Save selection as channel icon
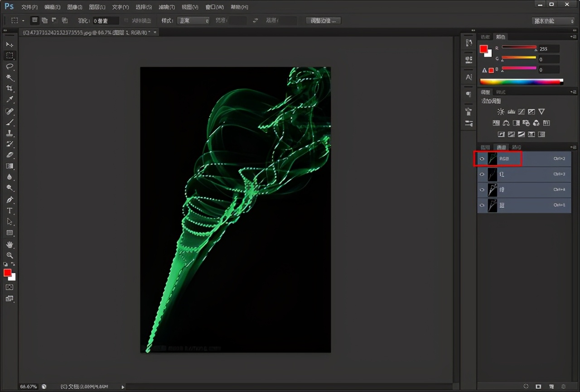Image resolution: width=580 pixels, height=392 pixels. (538, 386)
